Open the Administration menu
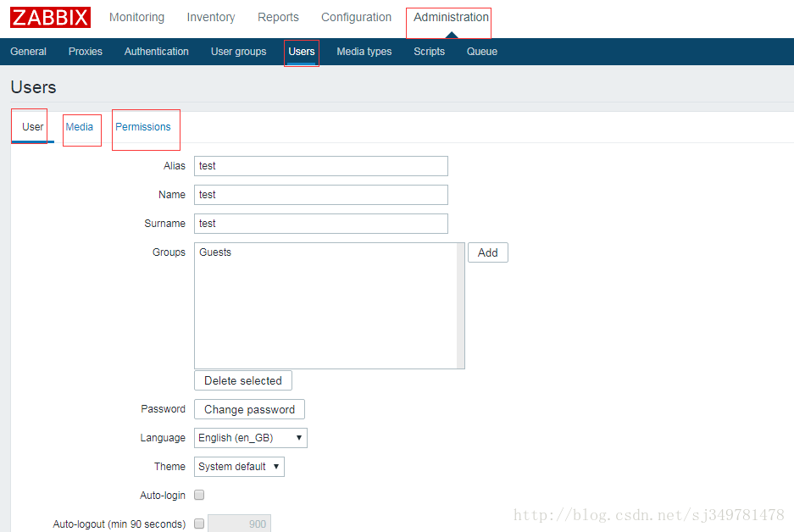The height and width of the screenshot is (532, 794). [451, 17]
